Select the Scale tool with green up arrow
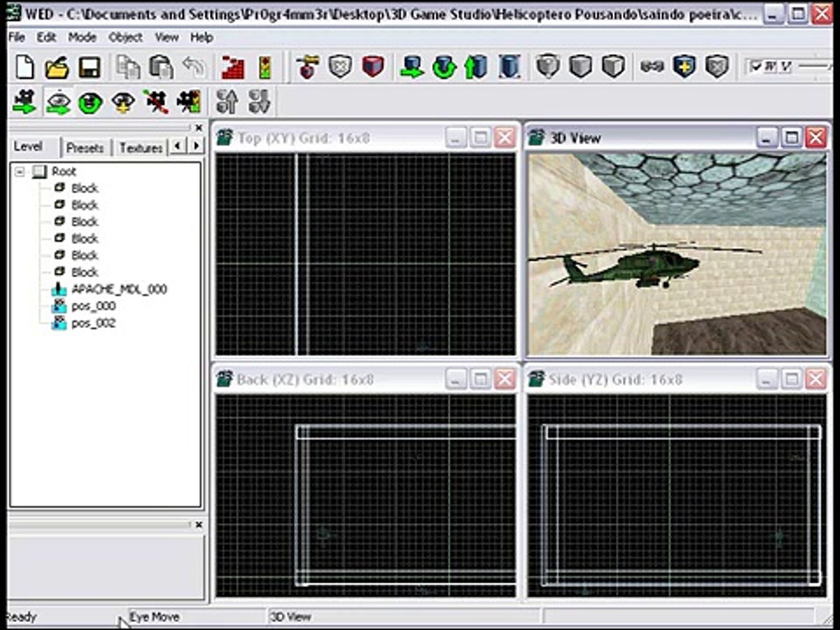The image size is (840, 630). (476, 67)
